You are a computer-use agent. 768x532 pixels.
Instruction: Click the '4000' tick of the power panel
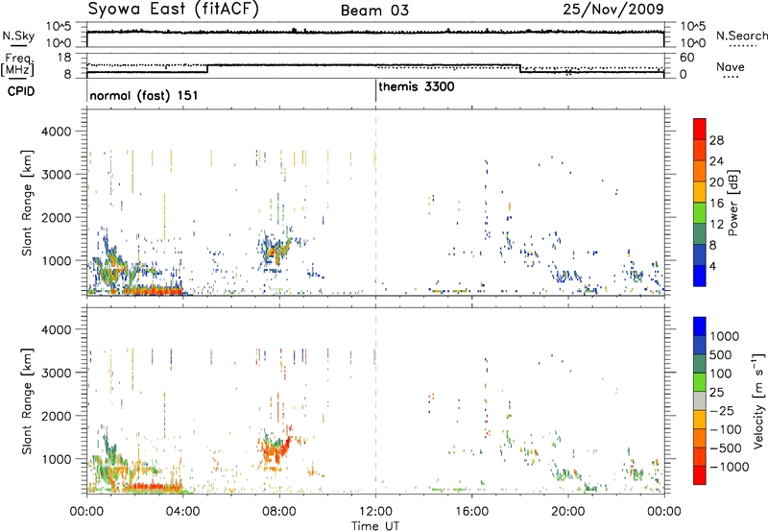tap(56, 132)
